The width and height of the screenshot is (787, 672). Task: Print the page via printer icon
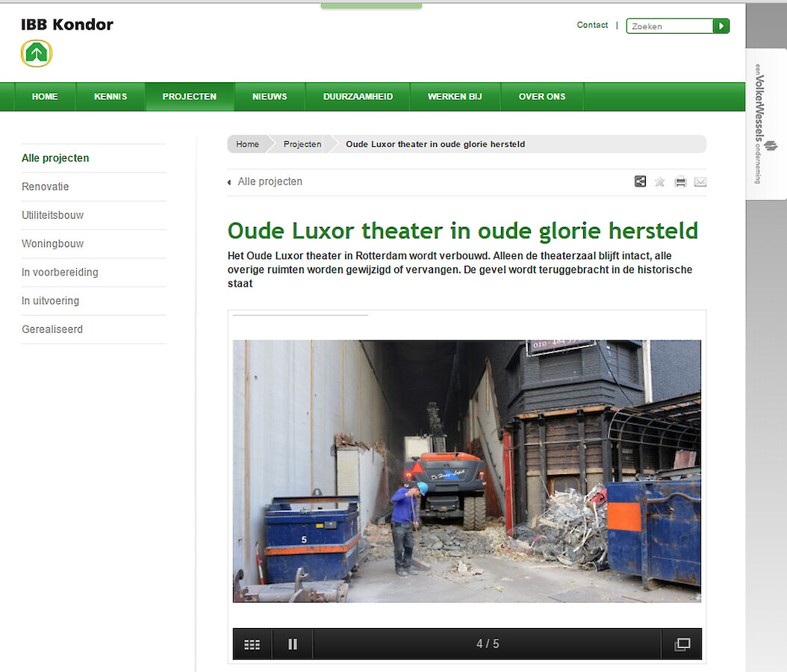click(x=680, y=181)
